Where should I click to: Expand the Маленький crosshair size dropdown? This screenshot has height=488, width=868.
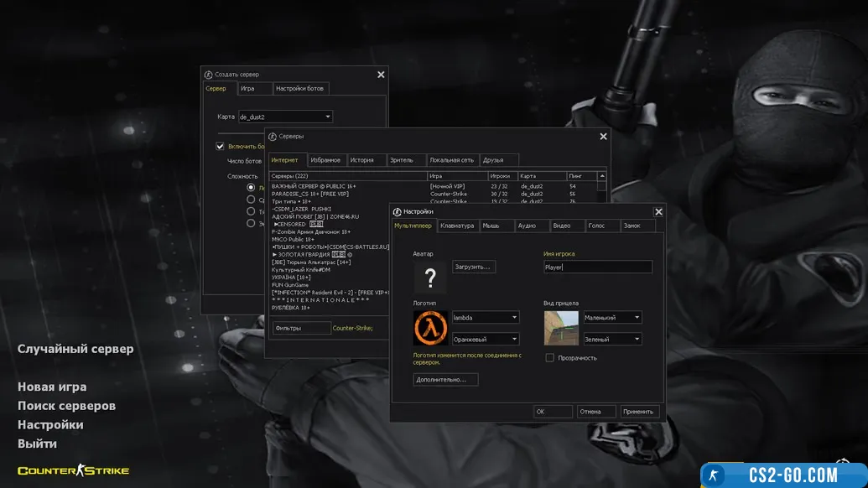612,318
